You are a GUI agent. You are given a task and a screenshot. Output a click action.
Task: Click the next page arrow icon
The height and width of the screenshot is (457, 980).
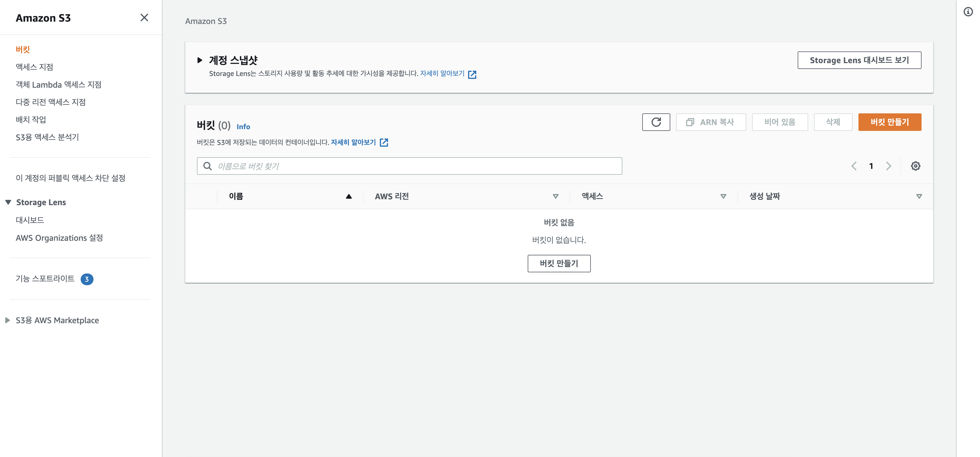tap(888, 166)
